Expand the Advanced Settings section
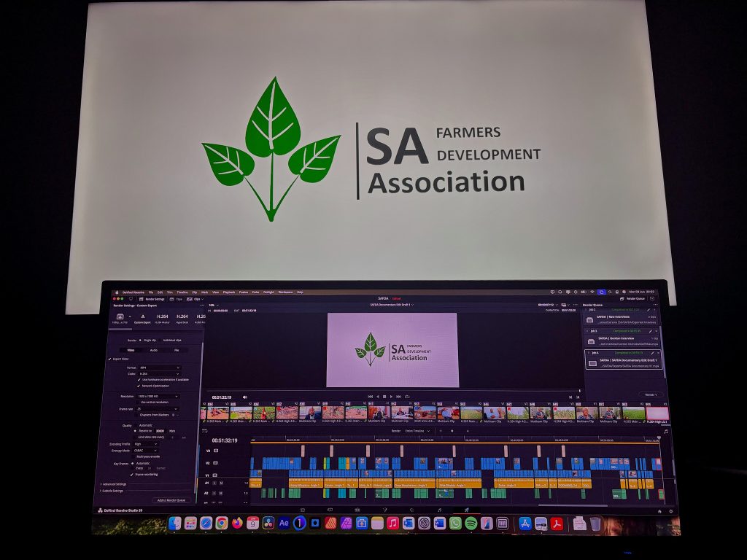The height and width of the screenshot is (560, 747). [x=113, y=483]
